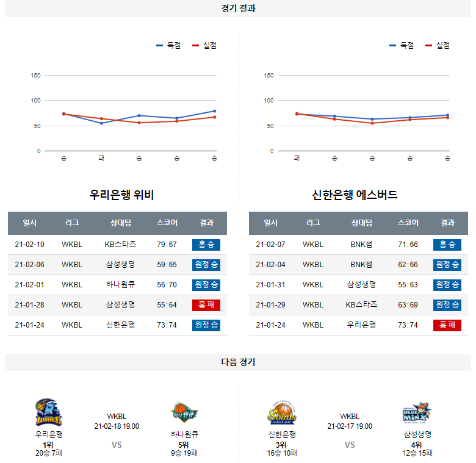Viewport: 476px width, 463px height.
Task: Click 하나원큐 opponent in 21-02-01 row
Action: [120, 285]
